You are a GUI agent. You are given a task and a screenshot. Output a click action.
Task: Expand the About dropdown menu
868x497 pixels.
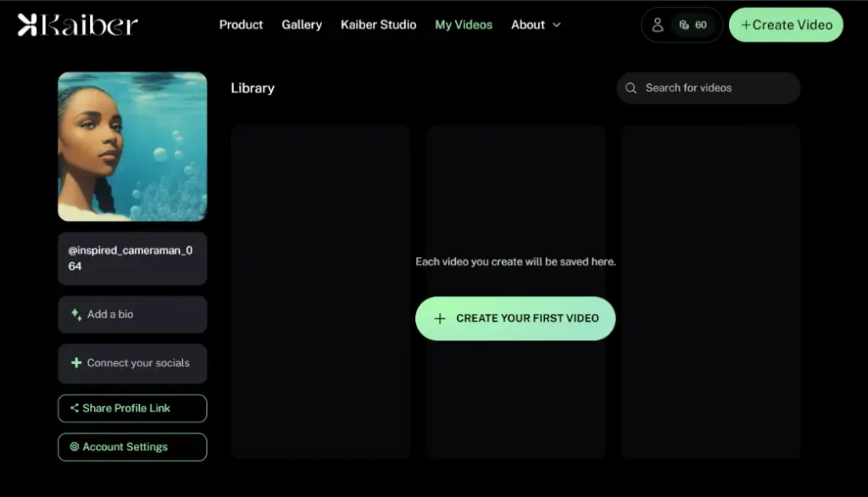coord(536,25)
